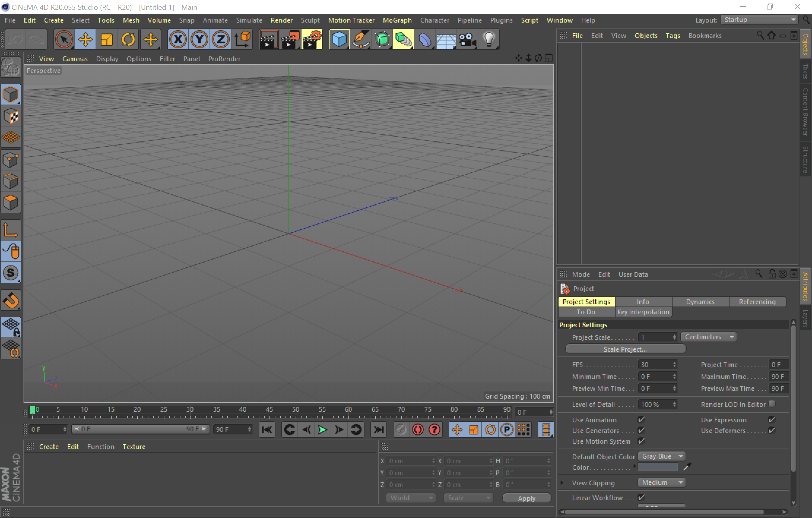Enable Render LOD in Editor checkbox
Screen dimensions: 812x518
click(x=772, y=404)
